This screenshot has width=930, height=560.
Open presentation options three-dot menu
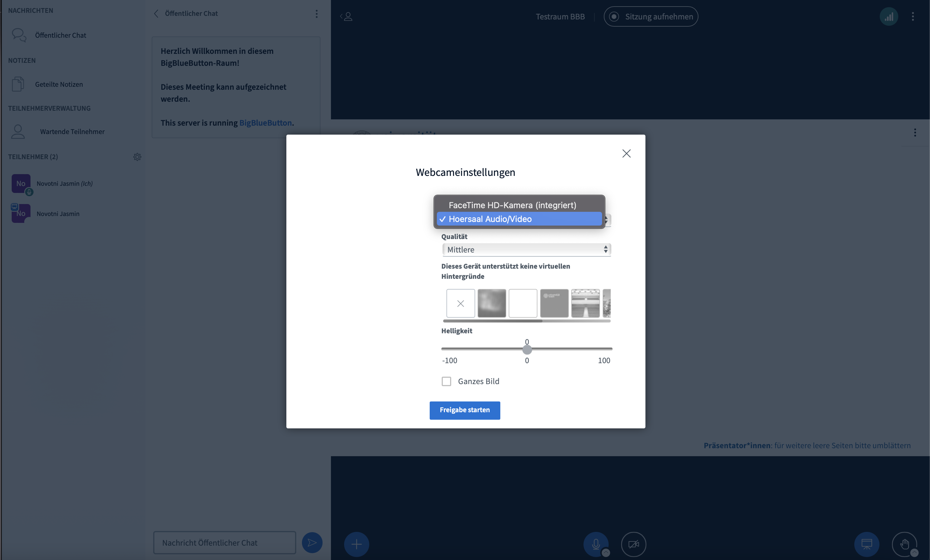click(x=915, y=133)
